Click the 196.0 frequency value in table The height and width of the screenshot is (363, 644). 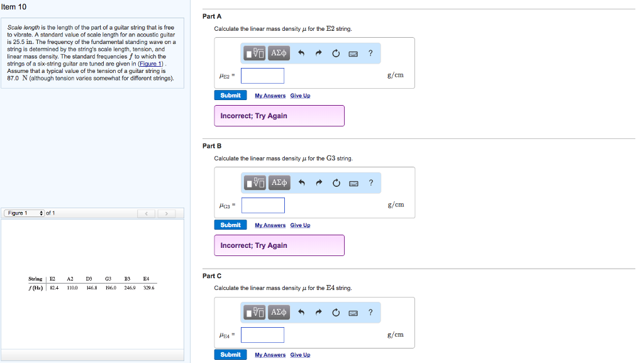111,288
